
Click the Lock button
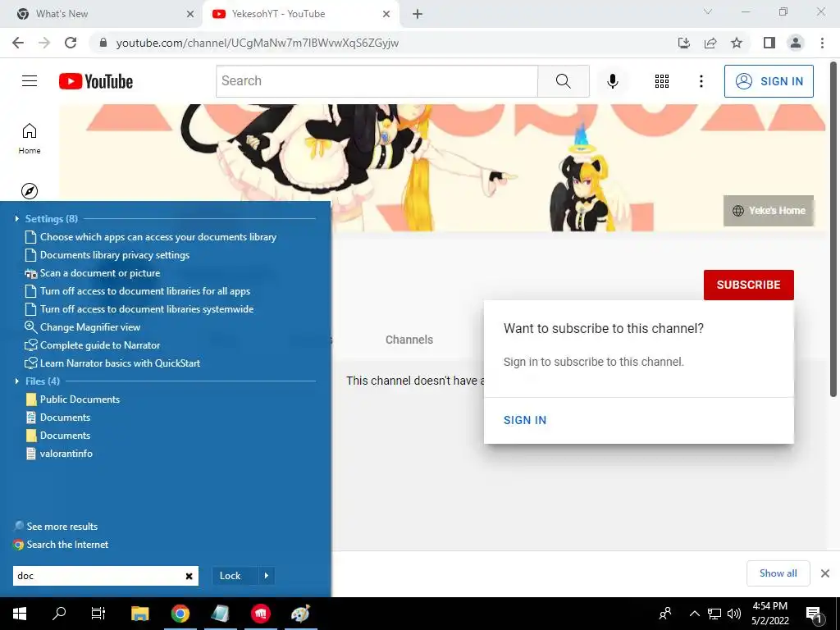pos(231,575)
